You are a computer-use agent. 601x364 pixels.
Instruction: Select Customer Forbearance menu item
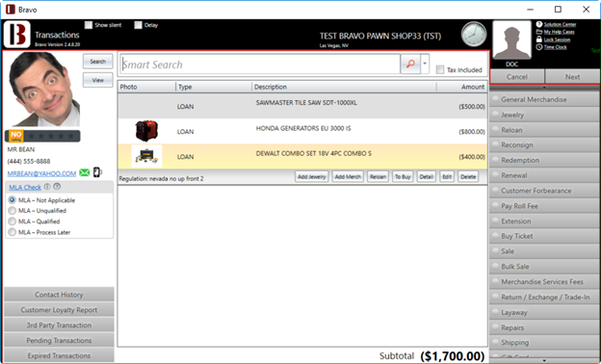544,191
